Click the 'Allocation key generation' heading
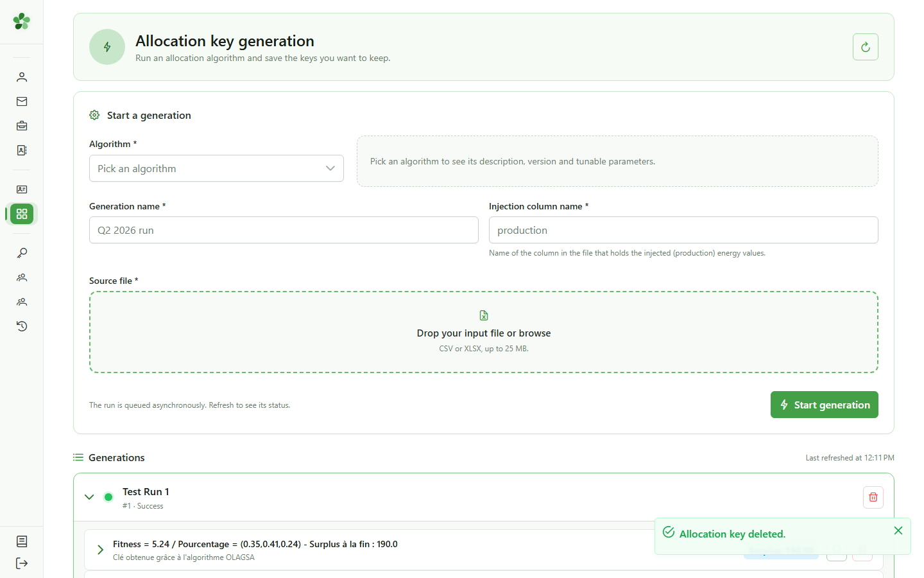924x578 pixels. [225, 41]
